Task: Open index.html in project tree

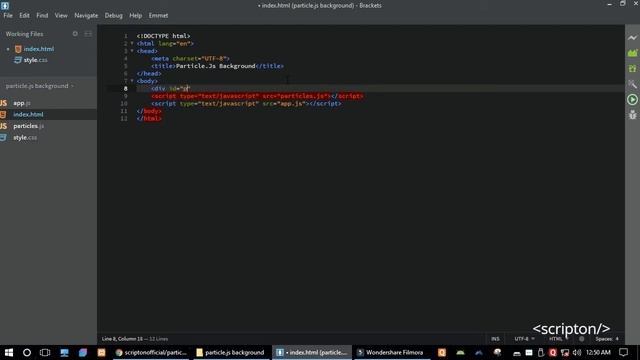Action: [28, 114]
